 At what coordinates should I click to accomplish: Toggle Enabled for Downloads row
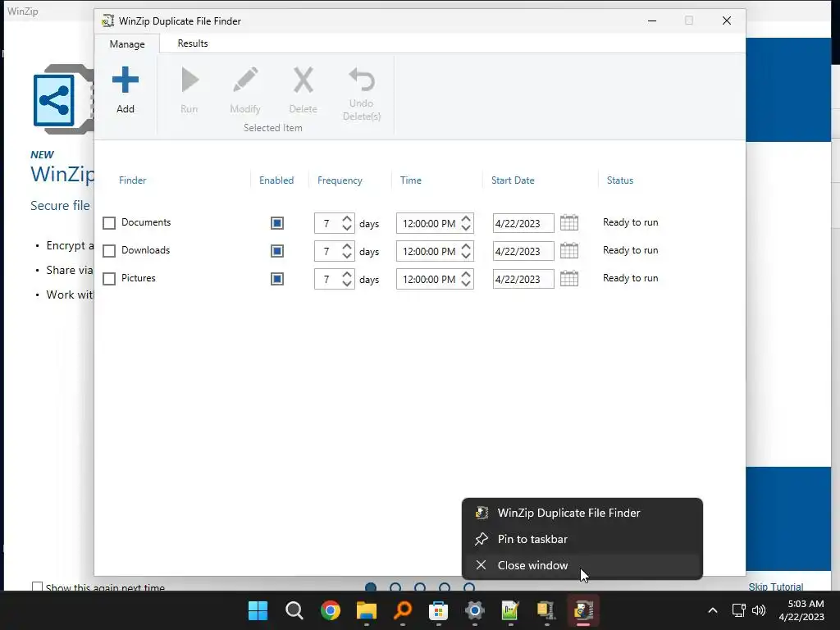(277, 251)
